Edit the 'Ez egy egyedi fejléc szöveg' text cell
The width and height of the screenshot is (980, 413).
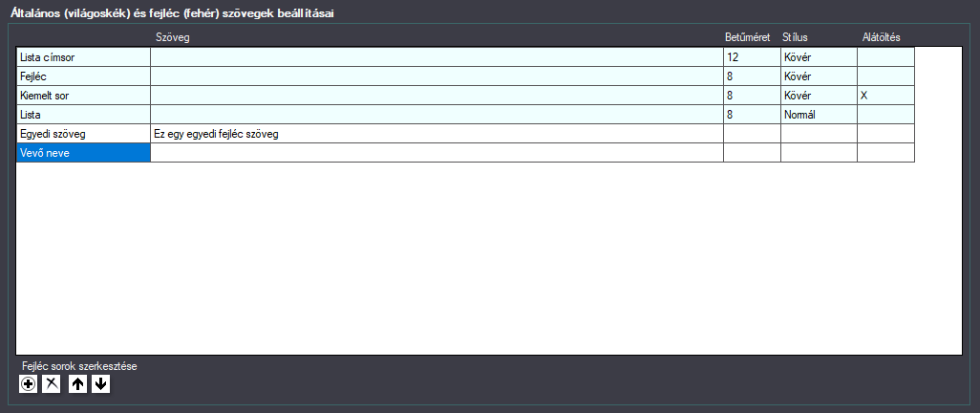(x=437, y=134)
